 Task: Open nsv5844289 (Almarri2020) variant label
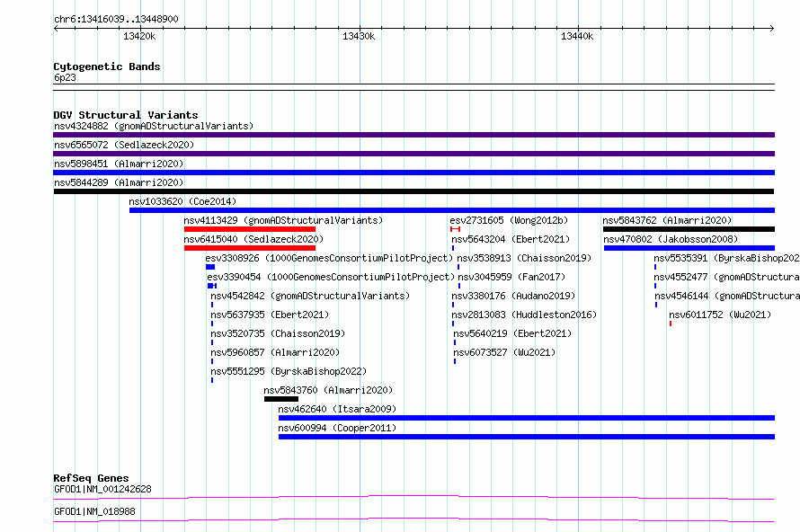[x=119, y=182]
